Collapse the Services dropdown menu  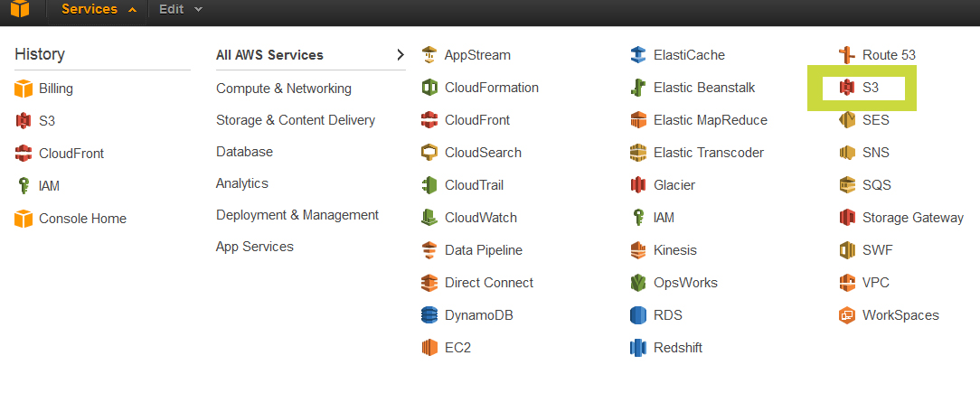pyautogui.click(x=99, y=9)
